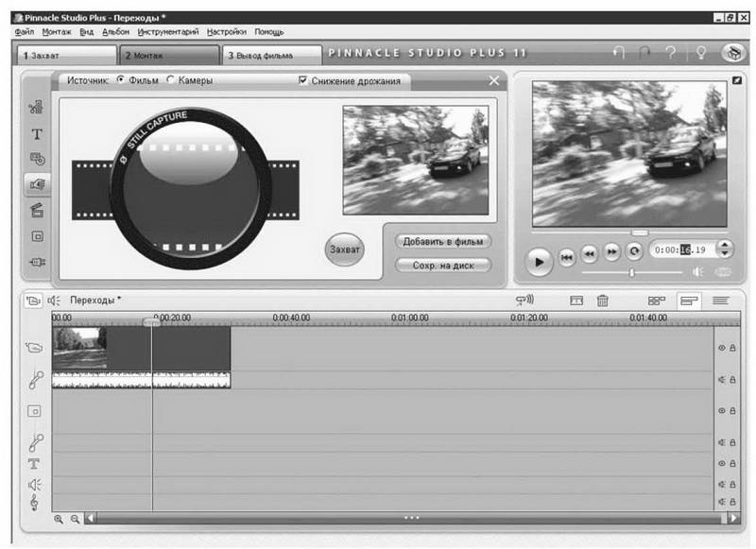Switch to text list view icon

coord(720,300)
